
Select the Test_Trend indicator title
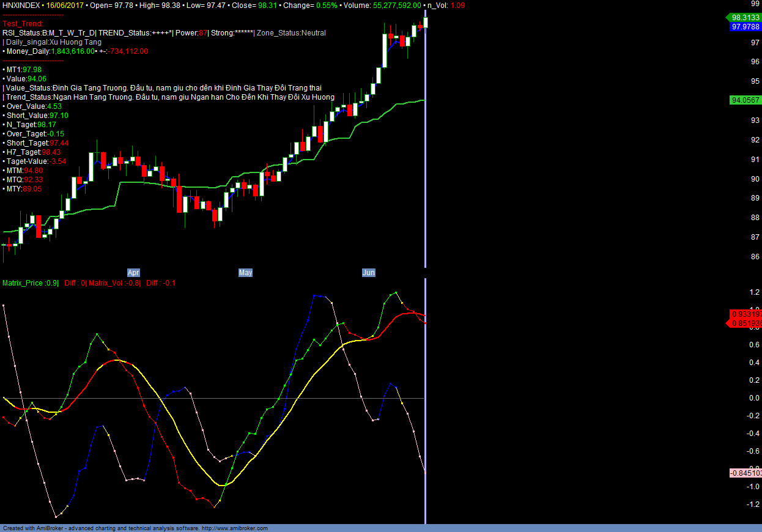23,24
